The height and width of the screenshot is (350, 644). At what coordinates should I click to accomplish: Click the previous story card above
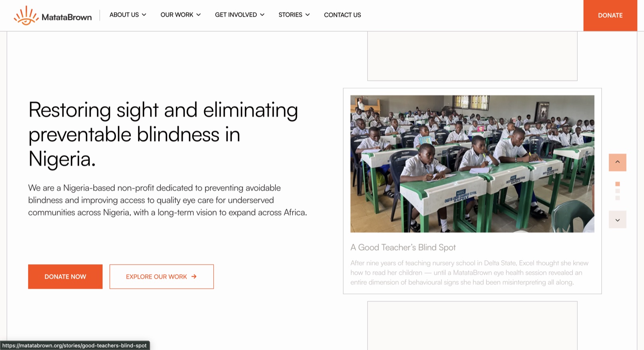(472, 56)
